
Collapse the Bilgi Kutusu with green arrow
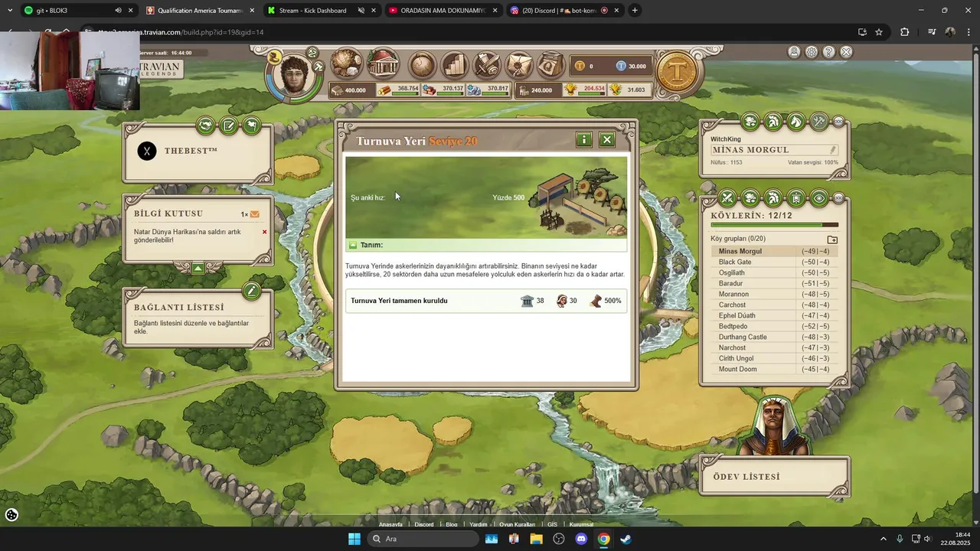(x=198, y=269)
